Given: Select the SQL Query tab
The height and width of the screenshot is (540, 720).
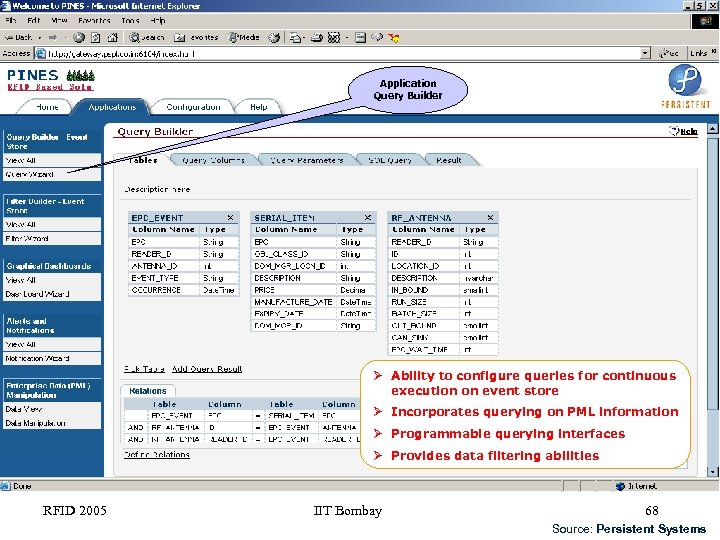Looking at the screenshot, I should point(390,160).
